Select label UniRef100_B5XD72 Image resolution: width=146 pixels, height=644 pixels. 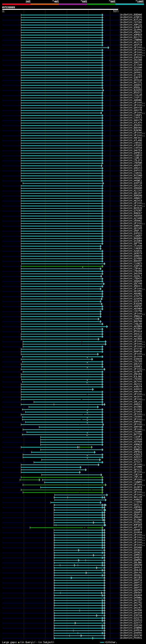tap(131, 93)
